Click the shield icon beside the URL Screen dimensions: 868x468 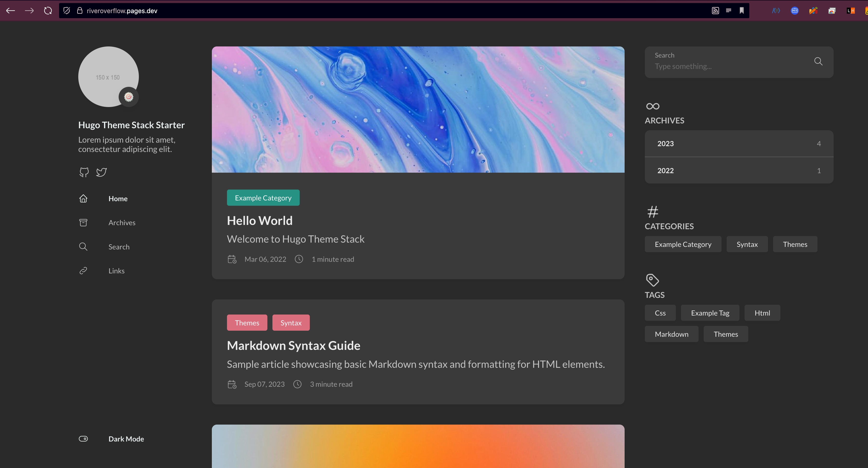(67, 10)
